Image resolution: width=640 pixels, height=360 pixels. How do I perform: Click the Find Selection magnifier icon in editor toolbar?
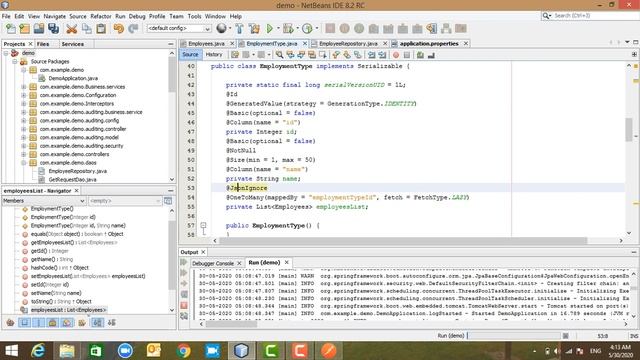click(279, 55)
